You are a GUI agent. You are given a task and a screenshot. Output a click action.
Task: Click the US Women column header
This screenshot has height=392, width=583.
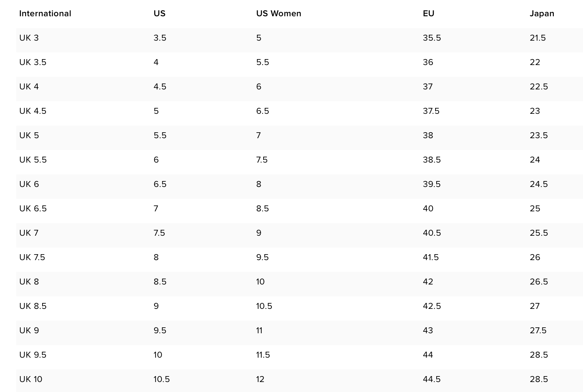278,14
